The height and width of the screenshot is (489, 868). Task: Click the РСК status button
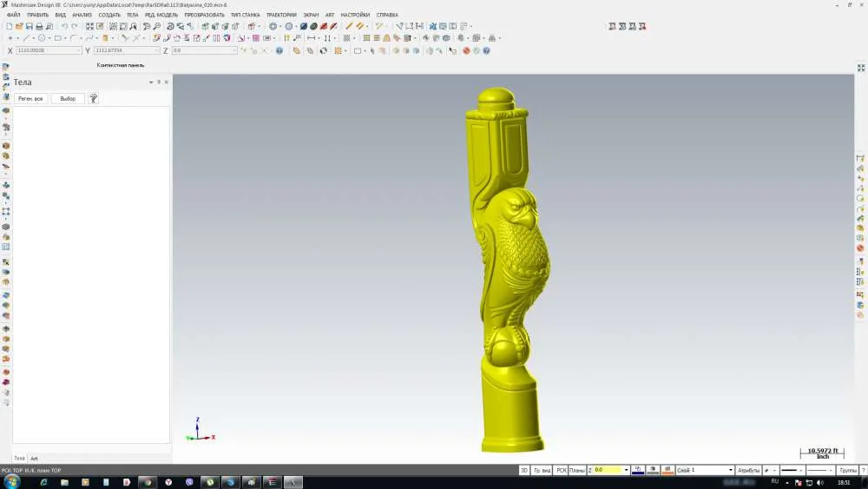point(561,470)
